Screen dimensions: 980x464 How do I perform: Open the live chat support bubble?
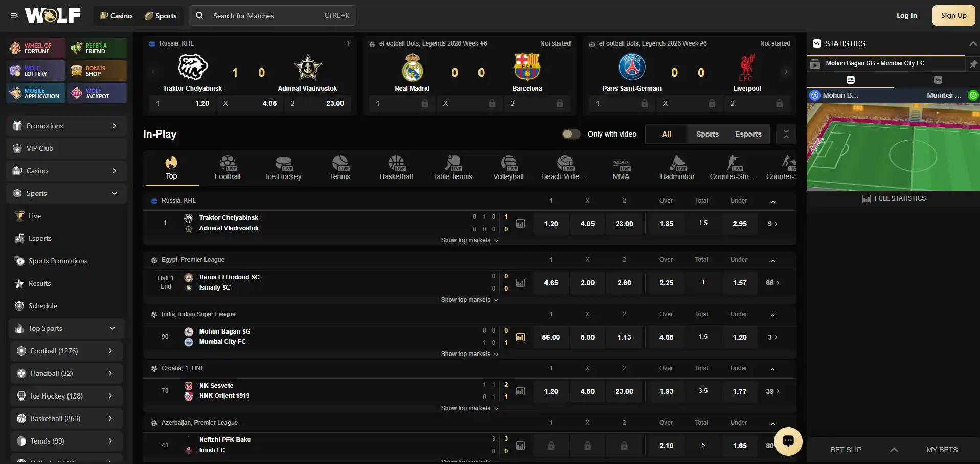point(788,441)
